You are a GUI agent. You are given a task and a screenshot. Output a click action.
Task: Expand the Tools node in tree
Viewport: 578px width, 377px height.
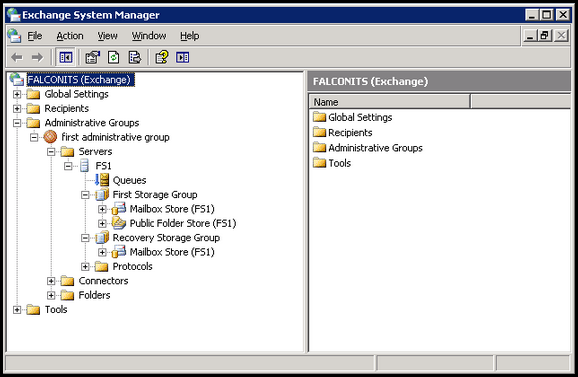17,310
